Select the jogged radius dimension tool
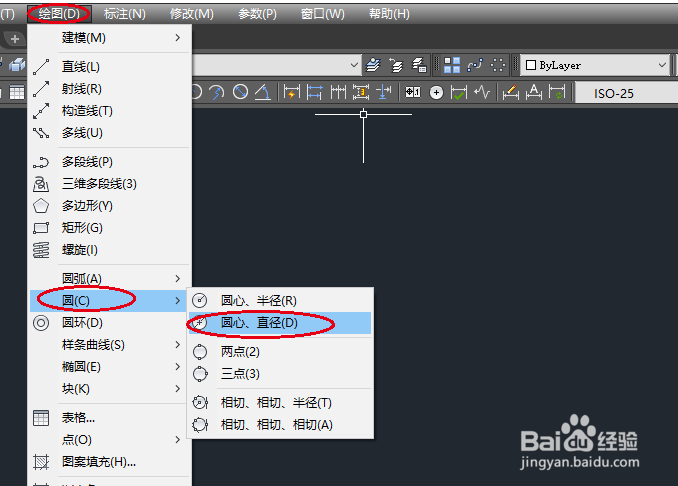This screenshot has height=486, width=678. tap(216, 92)
